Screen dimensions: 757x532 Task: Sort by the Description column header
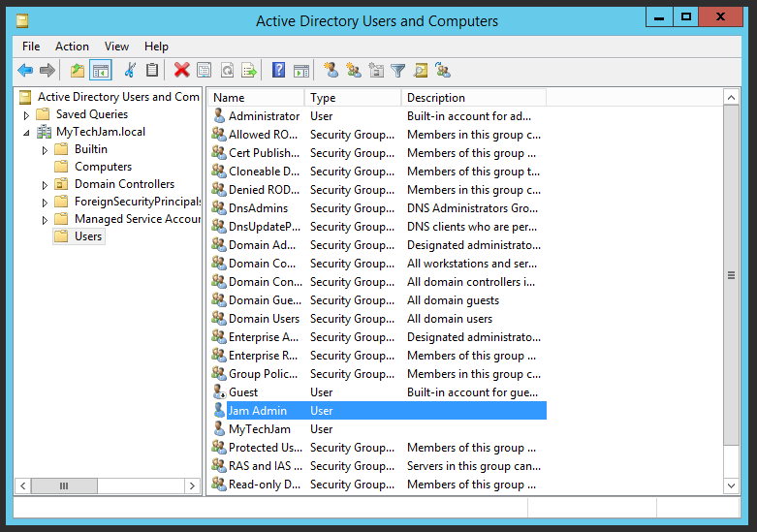pos(474,98)
